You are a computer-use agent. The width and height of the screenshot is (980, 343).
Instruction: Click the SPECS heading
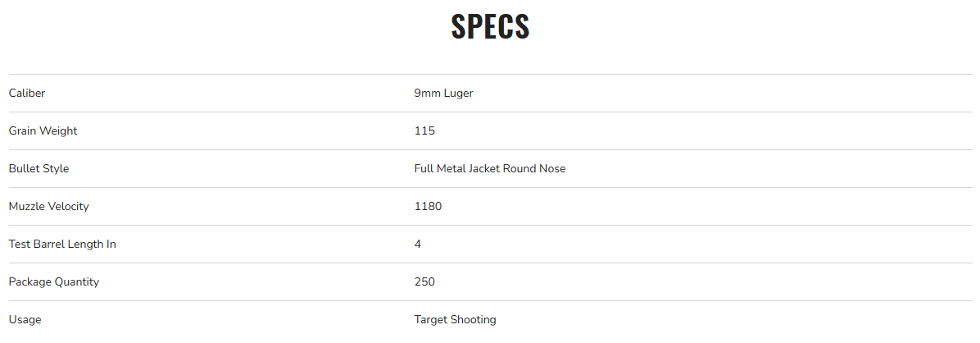(x=490, y=26)
